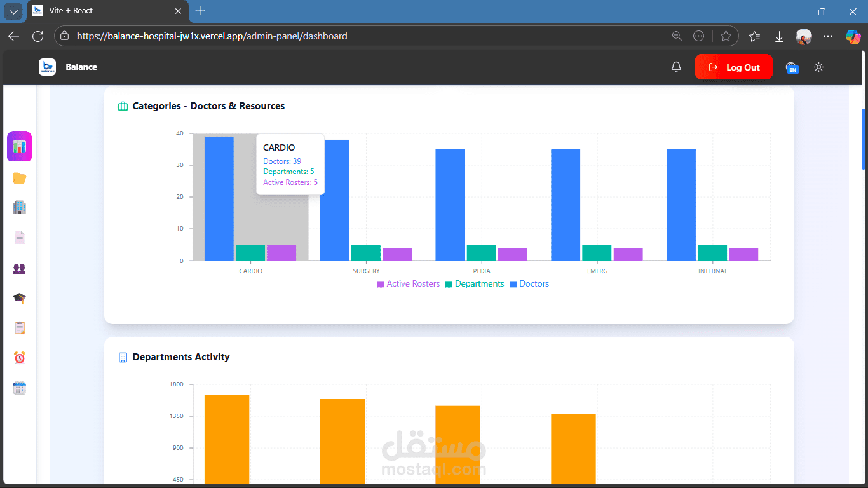Open the pink document page sidebar icon
This screenshot has height=488, width=868.
(19, 238)
